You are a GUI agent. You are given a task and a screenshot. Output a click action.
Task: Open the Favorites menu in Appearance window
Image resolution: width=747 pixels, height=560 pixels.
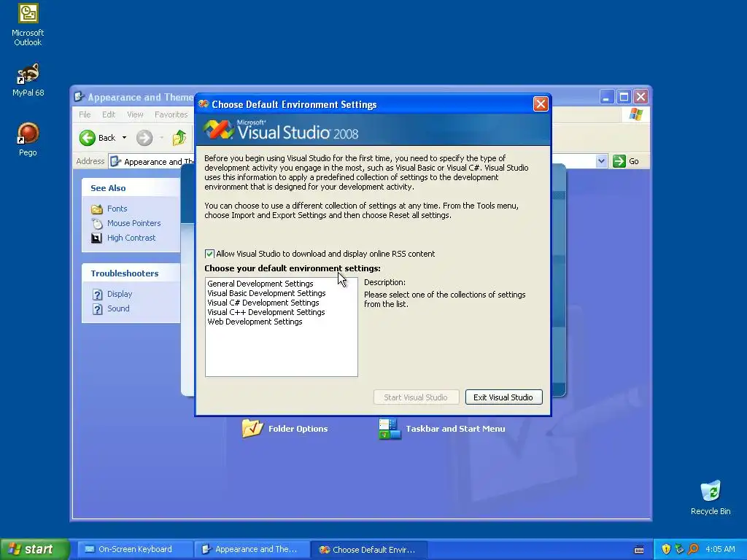(171, 114)
